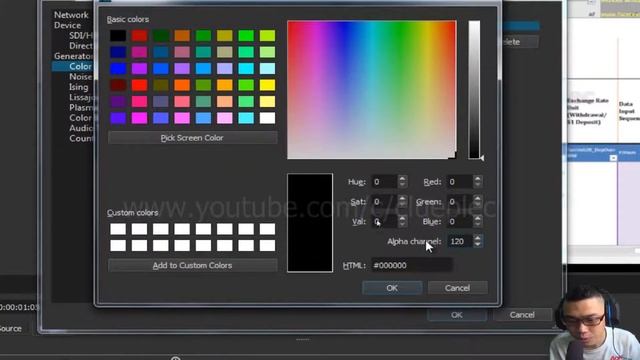Click the Green value field

click(x=460, y=202)
